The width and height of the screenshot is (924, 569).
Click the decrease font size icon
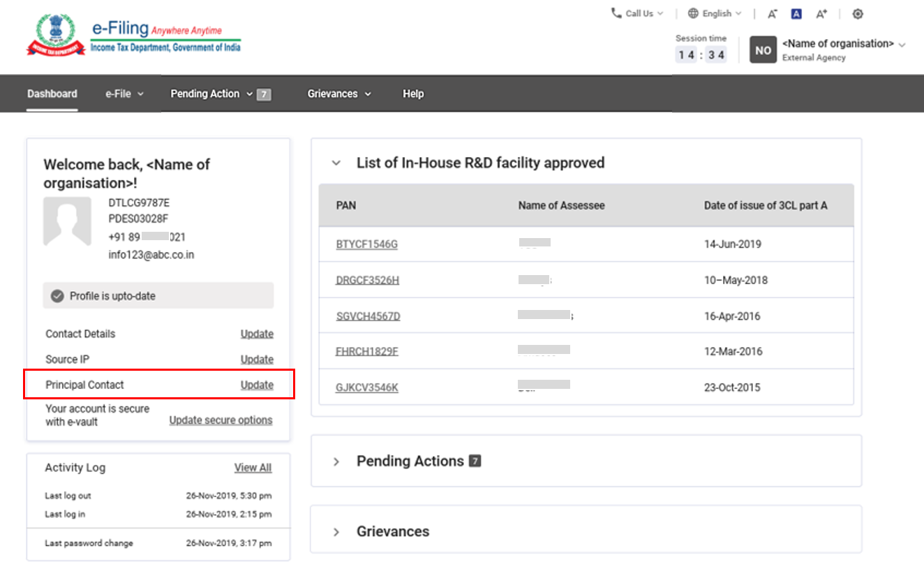(x=772, y=14)
